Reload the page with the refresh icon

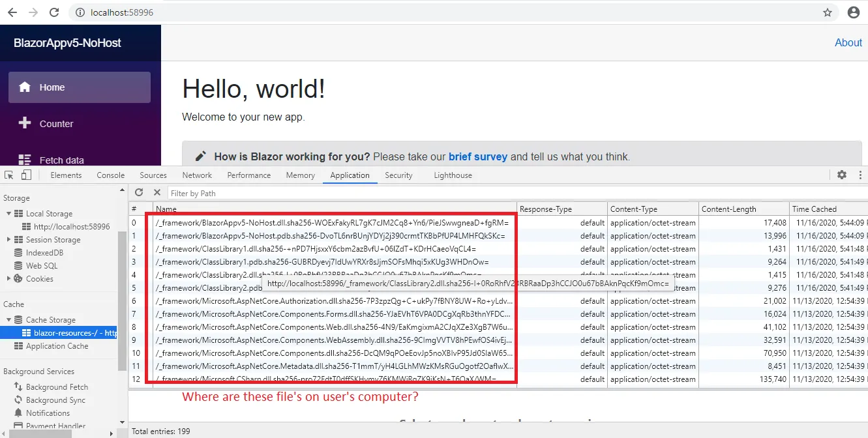(x=54, y=12)
